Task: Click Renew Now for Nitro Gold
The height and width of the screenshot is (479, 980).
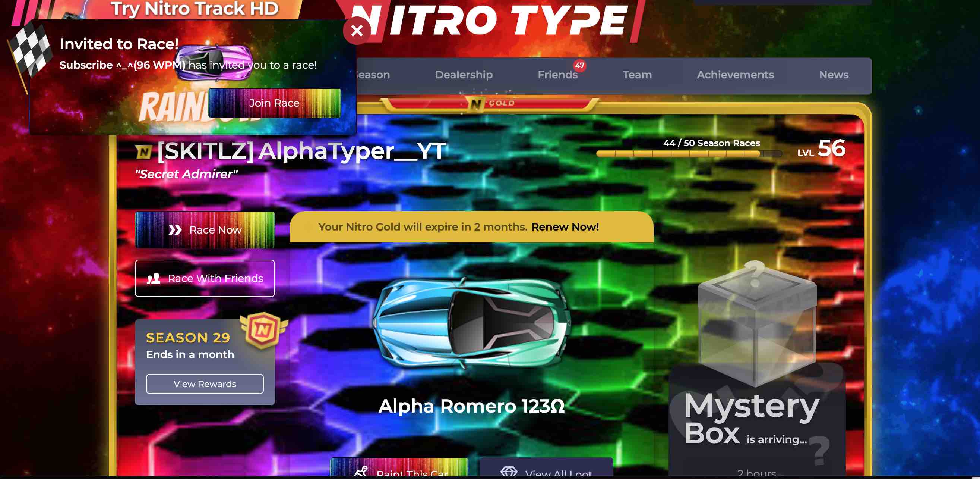Action: 565,227
